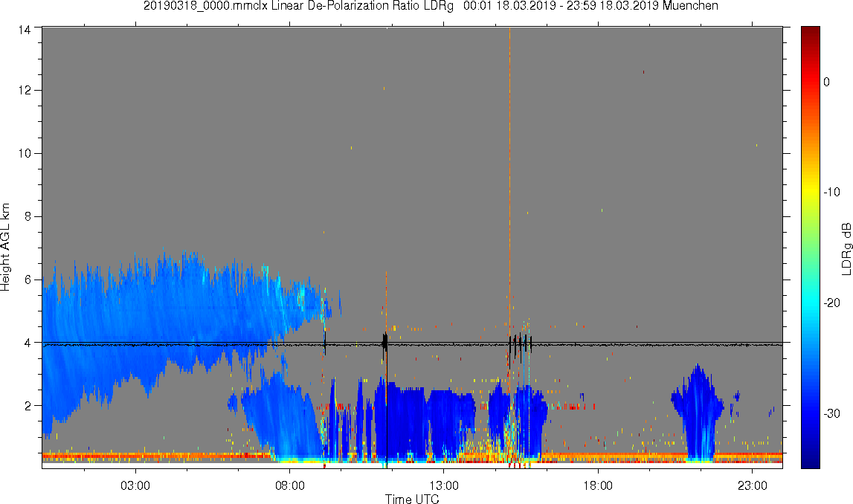Click the '12' height tick label
Viewport: 853px width, 504px height.
24,90
